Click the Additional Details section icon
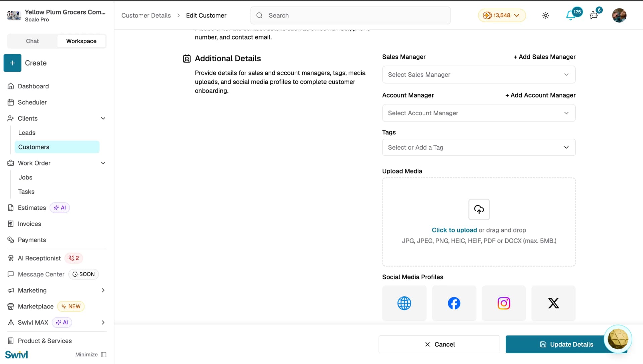Image resolution: width=643 pixels, height=364 pixels. pos(187,59)
